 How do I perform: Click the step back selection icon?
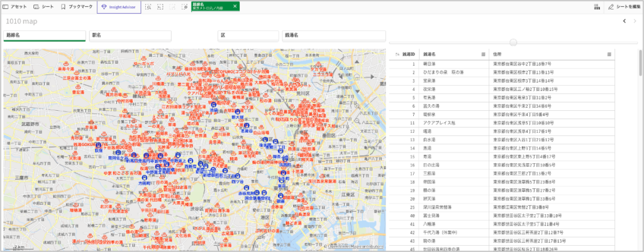[160, 7]
